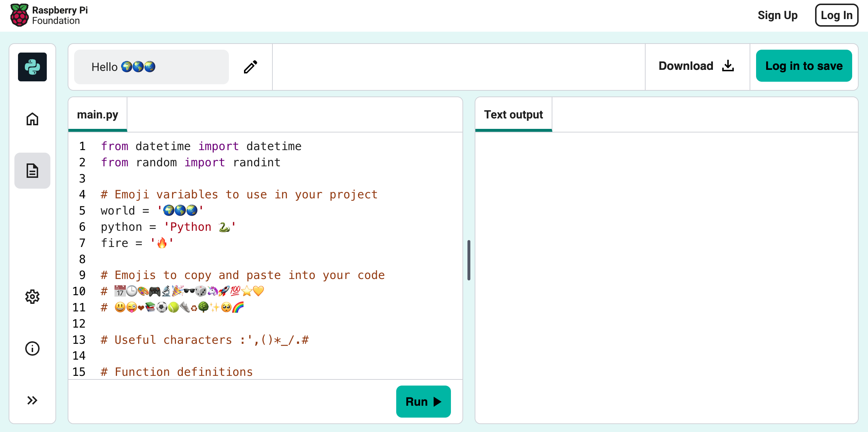The image size is (868, 432).
Task: Click the download arrow icon beside Download
Action: [728, 66]
